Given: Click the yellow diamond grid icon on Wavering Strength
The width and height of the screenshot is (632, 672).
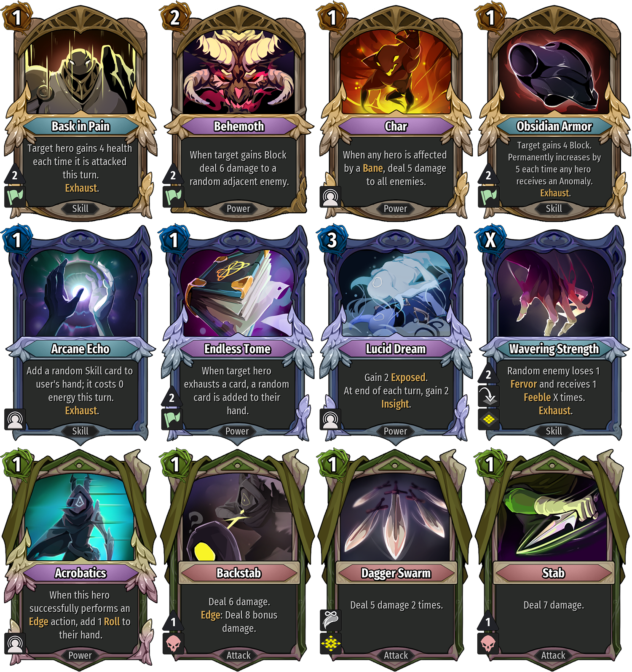Looking at the screenshot, I should pyautogui.click(x=488, y=419).
